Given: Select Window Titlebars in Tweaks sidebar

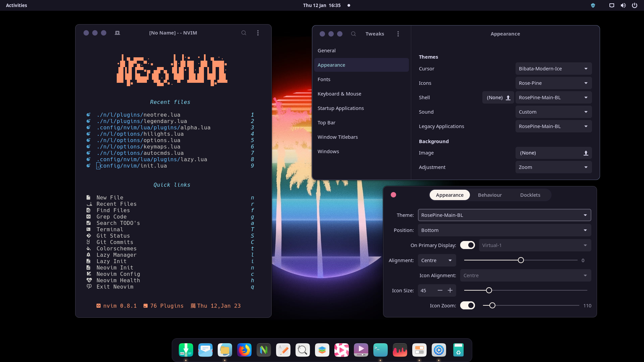Looking at the screenshot, I should [x=361, y=137].
